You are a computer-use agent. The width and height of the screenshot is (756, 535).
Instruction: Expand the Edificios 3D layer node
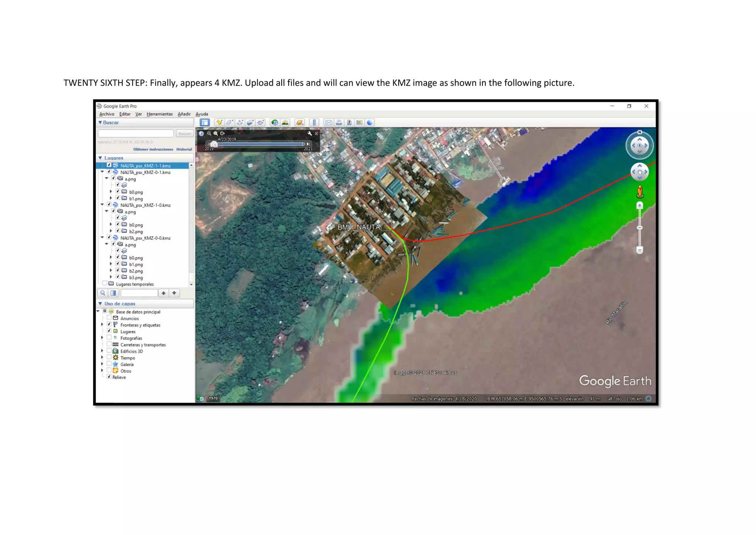pyautogui.click(x=102, y=351)
